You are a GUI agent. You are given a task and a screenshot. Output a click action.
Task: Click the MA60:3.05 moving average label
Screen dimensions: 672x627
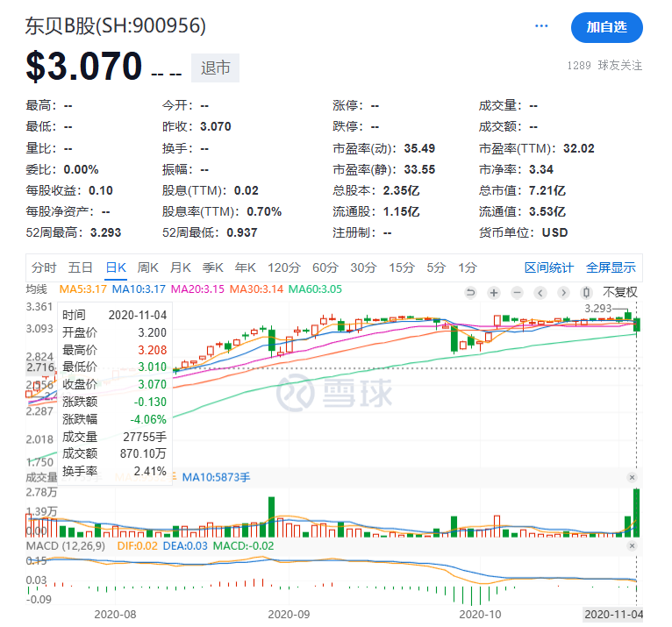coord(315,289)
